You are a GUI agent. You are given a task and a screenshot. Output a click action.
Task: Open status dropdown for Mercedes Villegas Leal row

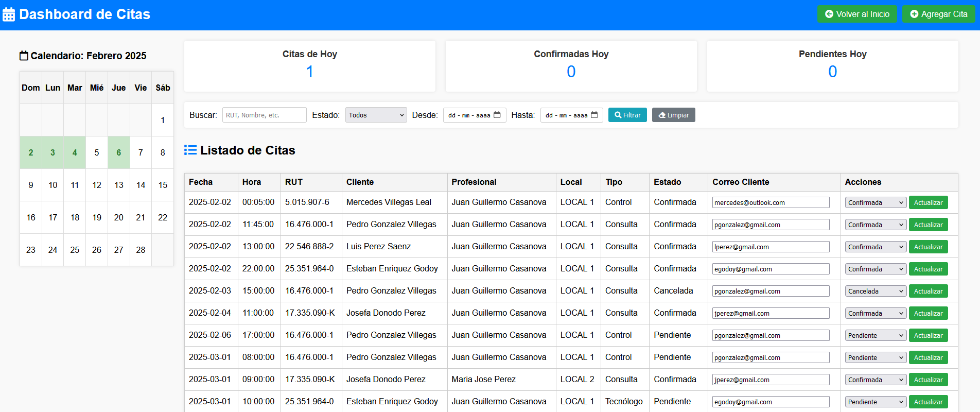click(x=876, y=202)
